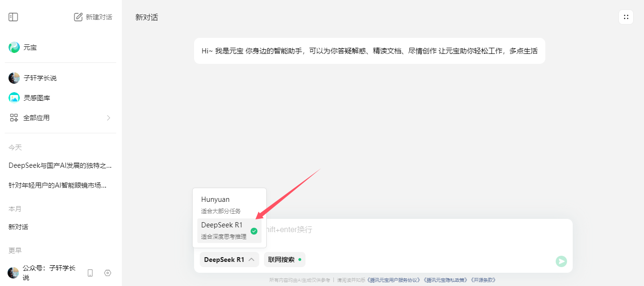This screenshot has height=286, width=644.
Task: Select the DeepSeek R1 model option
Action: [229, 231]
